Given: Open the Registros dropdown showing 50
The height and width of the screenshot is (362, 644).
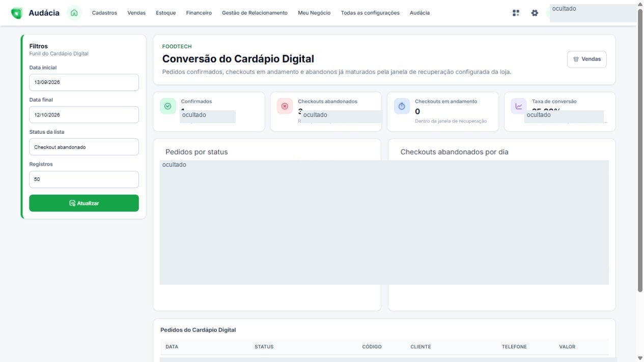Looking at the screenshot, I should tap(84, 179).
